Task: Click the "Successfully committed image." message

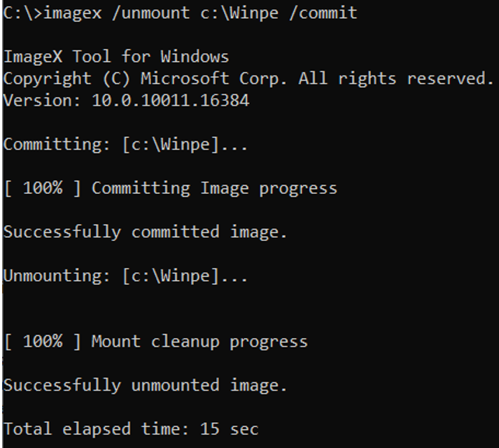Action: coord(146,232)
